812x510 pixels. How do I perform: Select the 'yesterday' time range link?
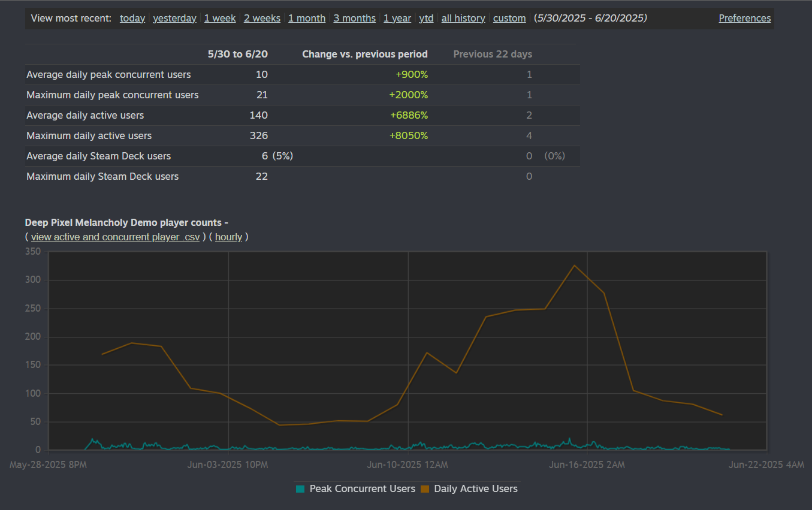pyautogui.click(x=174, y=19)
